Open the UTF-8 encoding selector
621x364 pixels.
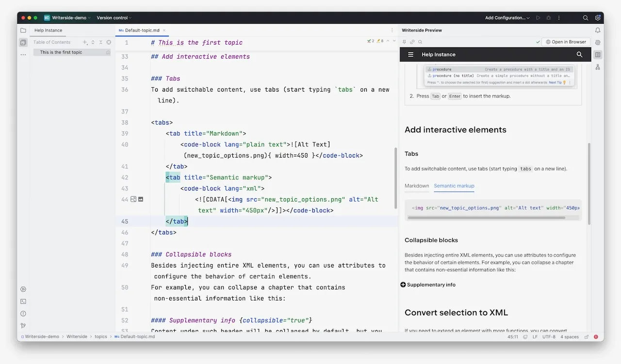tap(549, 337)
